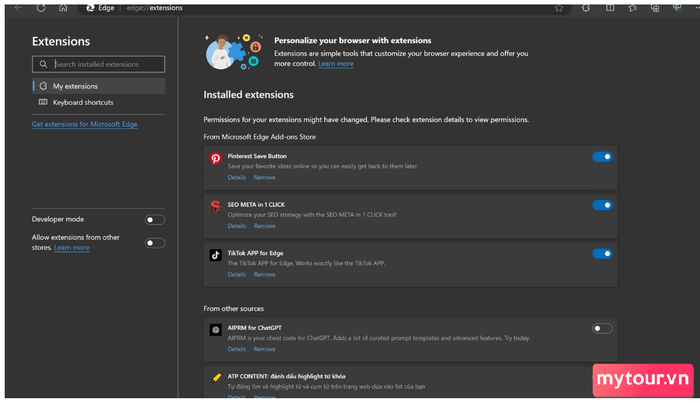Click the search magnifier icon in sidebar
Viewport: 700px width, 405px height.
43,64
